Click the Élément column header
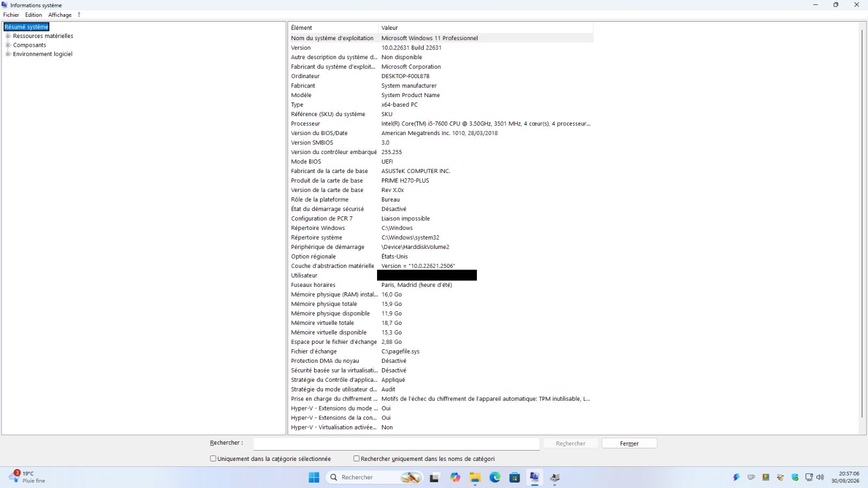This screenshot has height=488, width=868. pos(333,28)
